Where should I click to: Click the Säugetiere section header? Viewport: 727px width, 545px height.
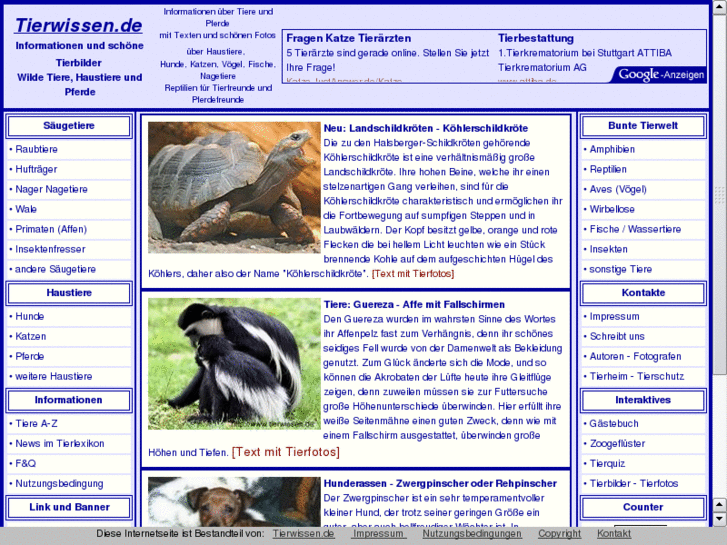click(69, 126)
